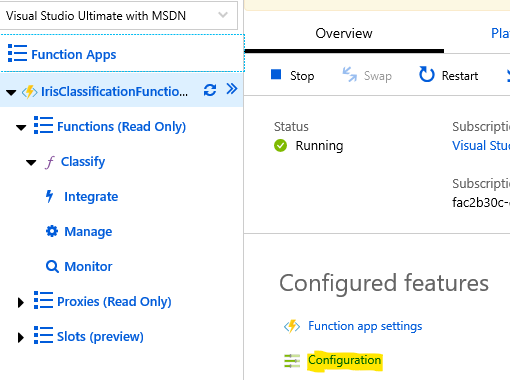The width and height of the screenshot is (510, 380).
Task: Click the Integrate lightning icon
Action: [49, 196]
